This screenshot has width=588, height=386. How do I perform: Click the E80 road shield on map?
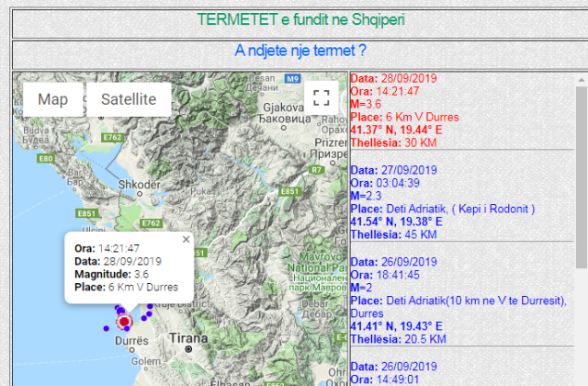(46, 159)
